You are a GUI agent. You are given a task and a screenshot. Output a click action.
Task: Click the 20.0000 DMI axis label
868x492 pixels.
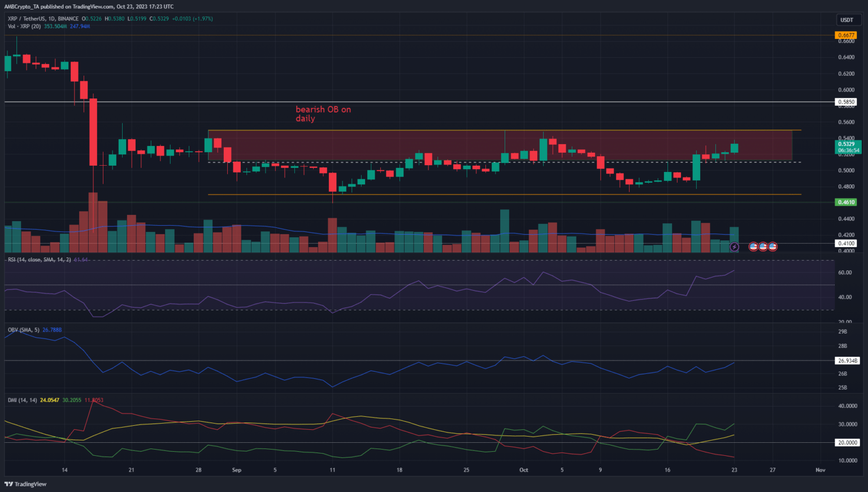tap(847, 442)
